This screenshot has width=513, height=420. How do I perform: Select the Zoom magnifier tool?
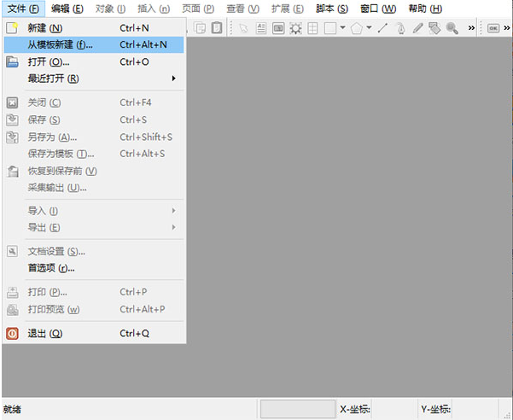pyautogui.click(x=452, y=28)
